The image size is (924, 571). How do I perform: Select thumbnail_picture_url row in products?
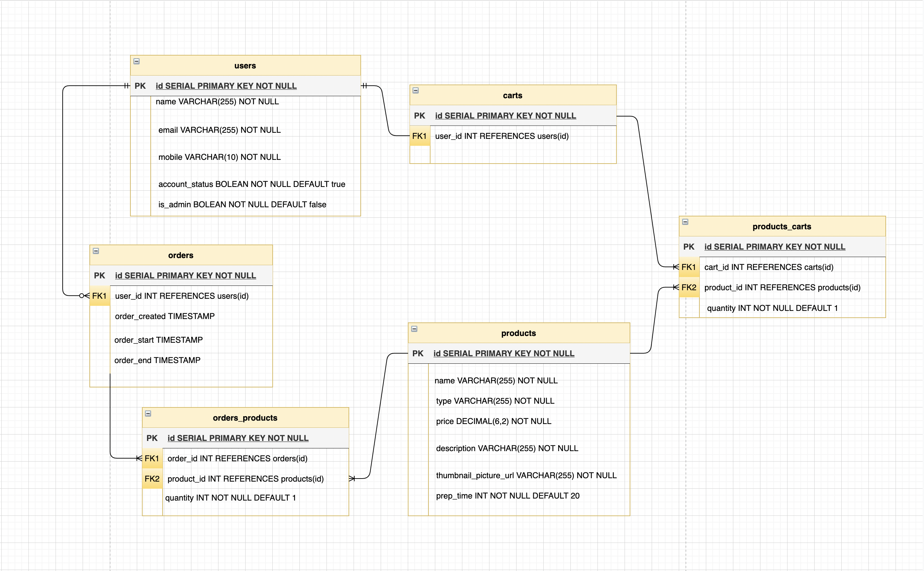point(526,475)
